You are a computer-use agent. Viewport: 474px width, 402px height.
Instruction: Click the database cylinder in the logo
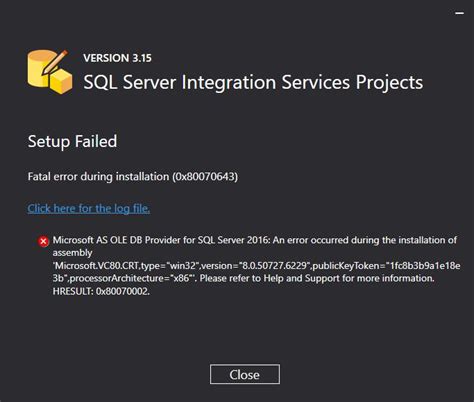click(x=39, y=70)
